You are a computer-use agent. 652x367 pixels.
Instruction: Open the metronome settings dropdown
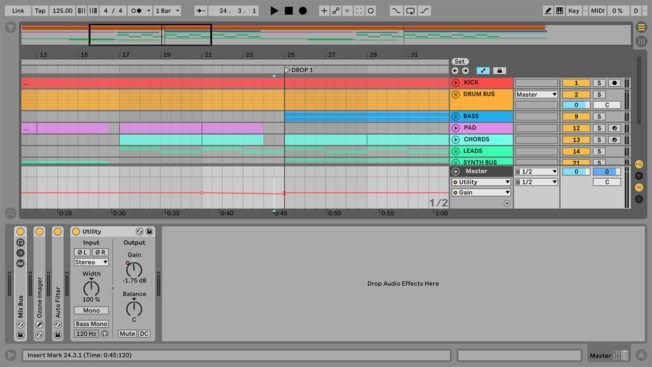[148, 11]
